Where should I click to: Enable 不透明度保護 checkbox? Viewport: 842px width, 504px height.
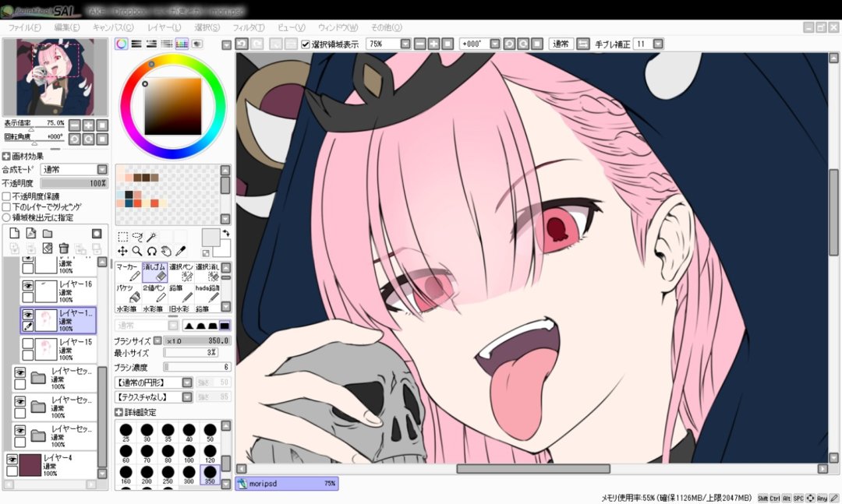[x=6, y=196]
